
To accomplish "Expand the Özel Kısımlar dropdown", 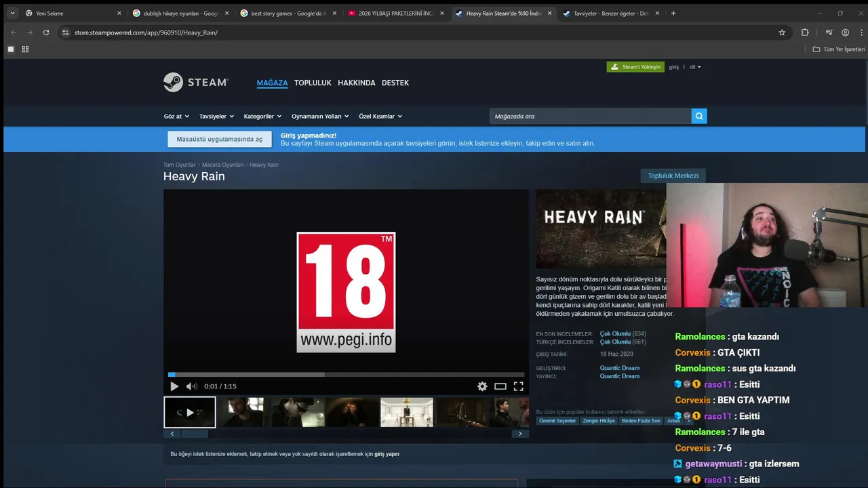I will coord(380,117).
